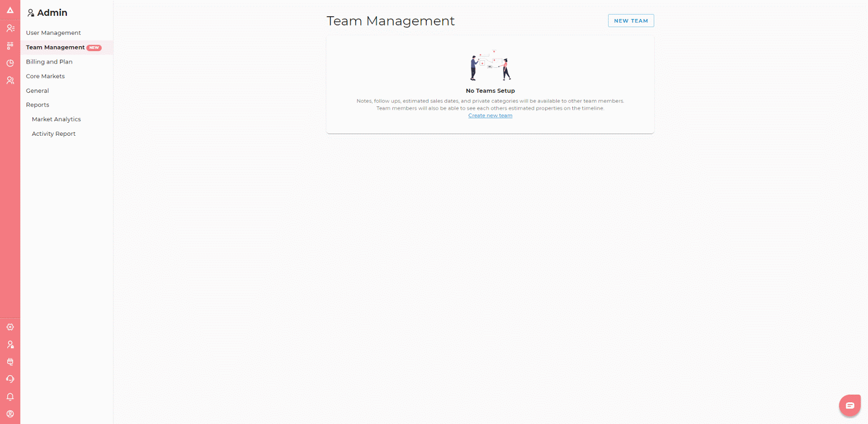The height and width of the screenshot is (424, 868).
Task: Open the pie chart analytics icon
Action: pyautogui.click(x=10, y=63)
